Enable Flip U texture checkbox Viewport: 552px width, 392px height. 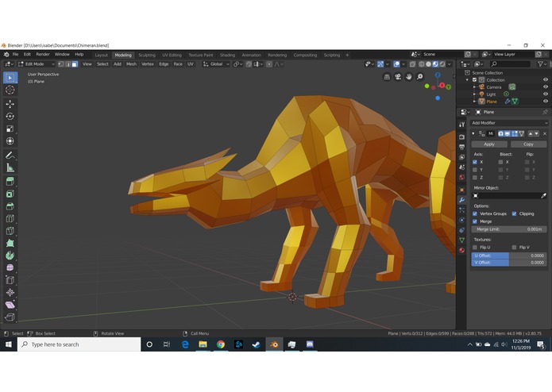pos(475,248)
